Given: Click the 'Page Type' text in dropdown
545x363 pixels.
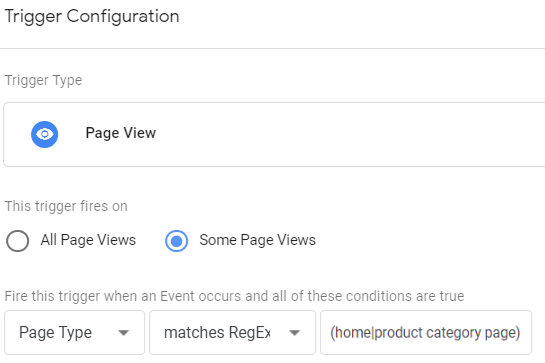Looking at the screenshot, I should click(55, 332).
